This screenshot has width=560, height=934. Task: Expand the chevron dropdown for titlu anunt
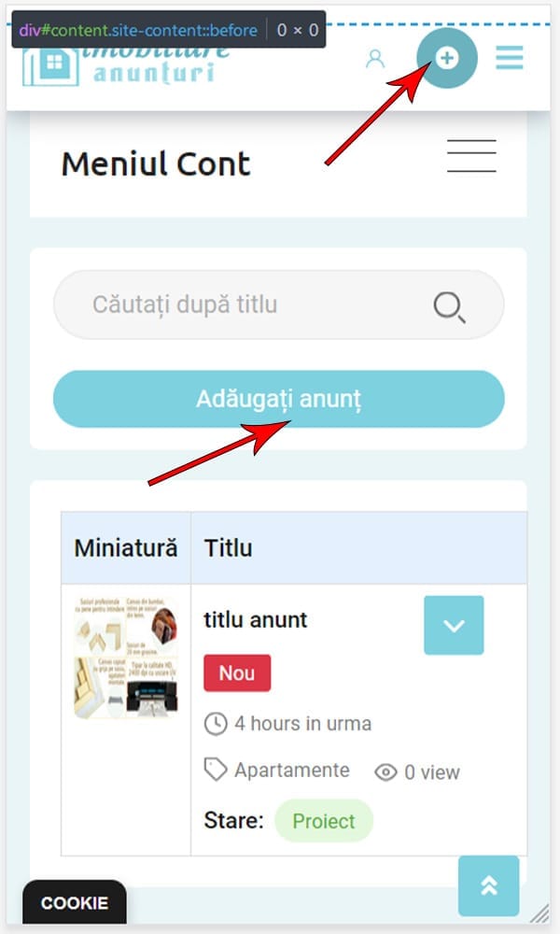point(454,626)
